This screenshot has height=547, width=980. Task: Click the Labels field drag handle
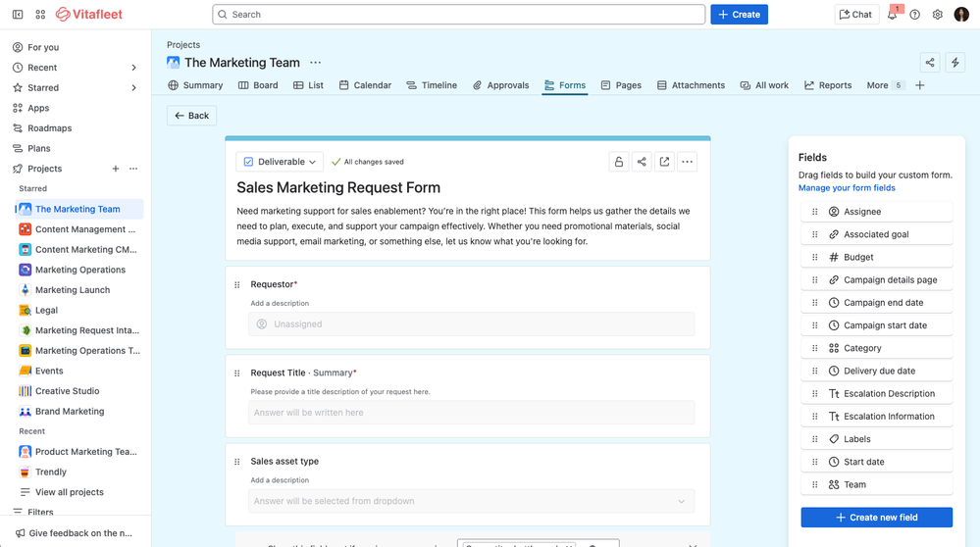(x=815, y=439)
